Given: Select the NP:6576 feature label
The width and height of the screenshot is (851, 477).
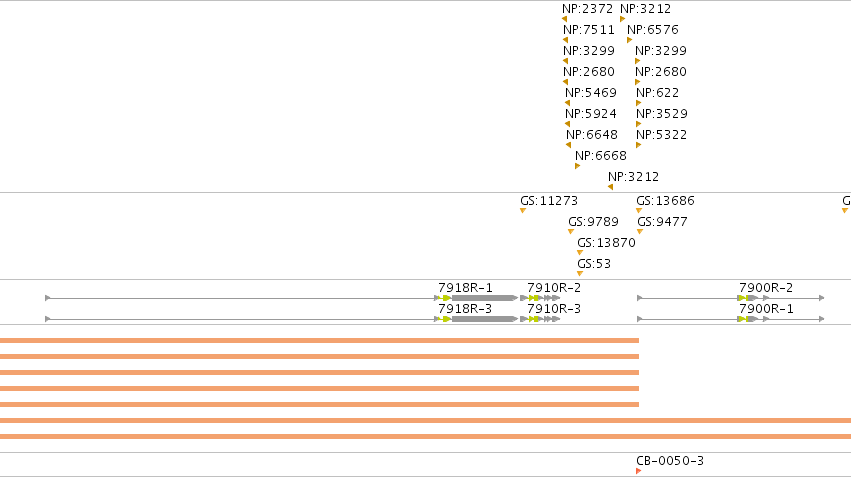Looking at the screenshot, I should coord(653,30).
